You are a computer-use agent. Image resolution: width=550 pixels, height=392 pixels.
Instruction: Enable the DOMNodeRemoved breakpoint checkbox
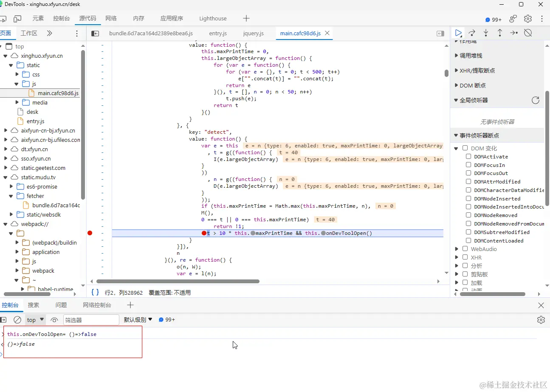(x=468, y=215)
